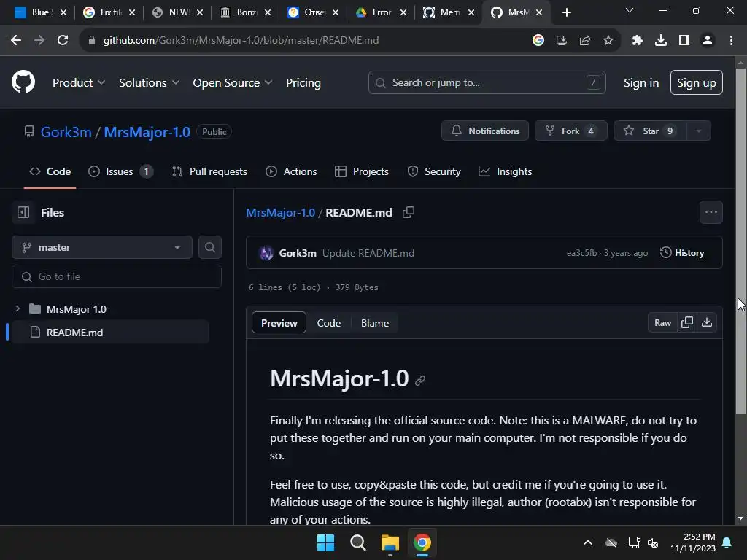This screenshot has width=747, height=560.
Task: Show hidden system tray icons
Action: (588, 542)
